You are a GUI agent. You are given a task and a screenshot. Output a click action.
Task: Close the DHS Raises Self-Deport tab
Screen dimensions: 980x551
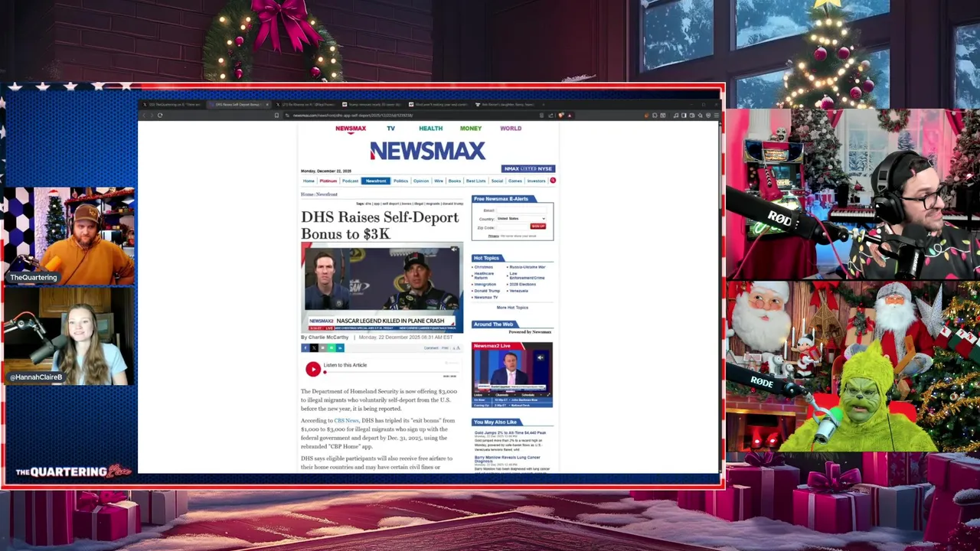click(267, 105)
